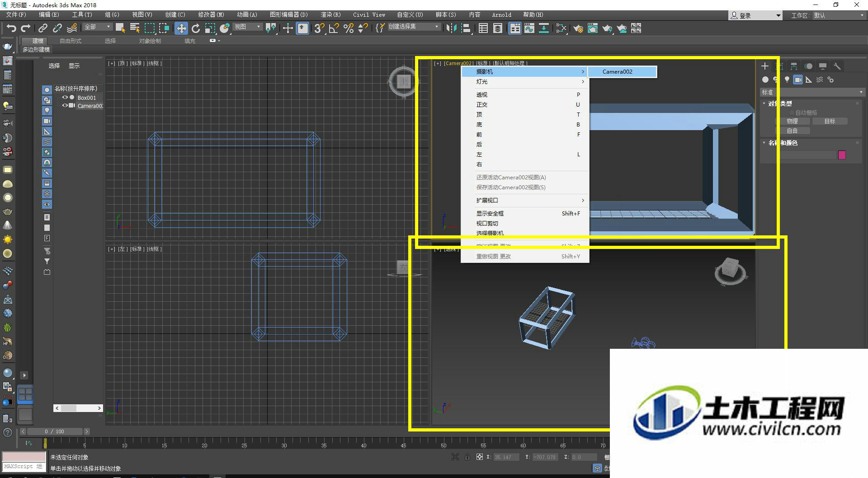Screen dimensions: 868x478
Task: Open the Hierarchy tab in command panel
Action: coord(794,66)
